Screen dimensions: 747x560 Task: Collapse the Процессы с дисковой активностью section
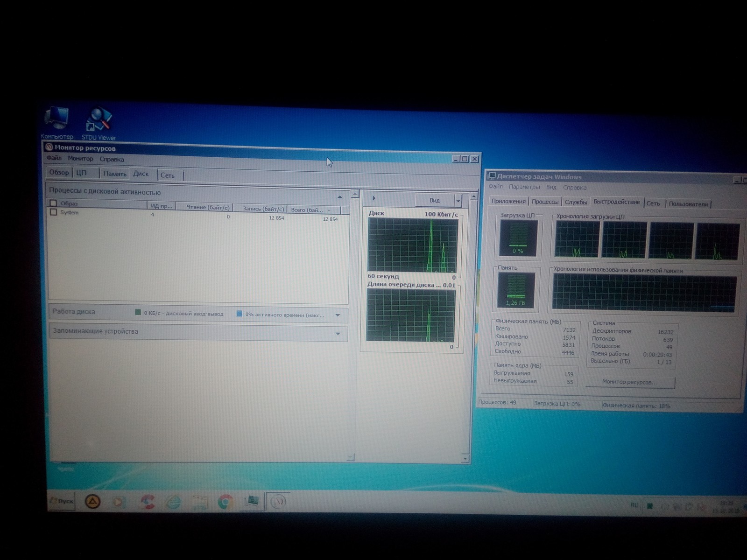[339, 197]
